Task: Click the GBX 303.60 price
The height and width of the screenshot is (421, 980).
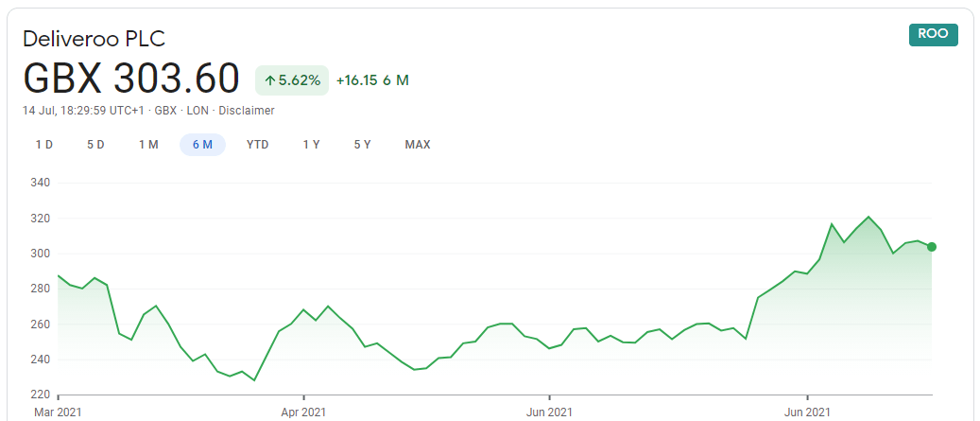Action: click(131, 79)
